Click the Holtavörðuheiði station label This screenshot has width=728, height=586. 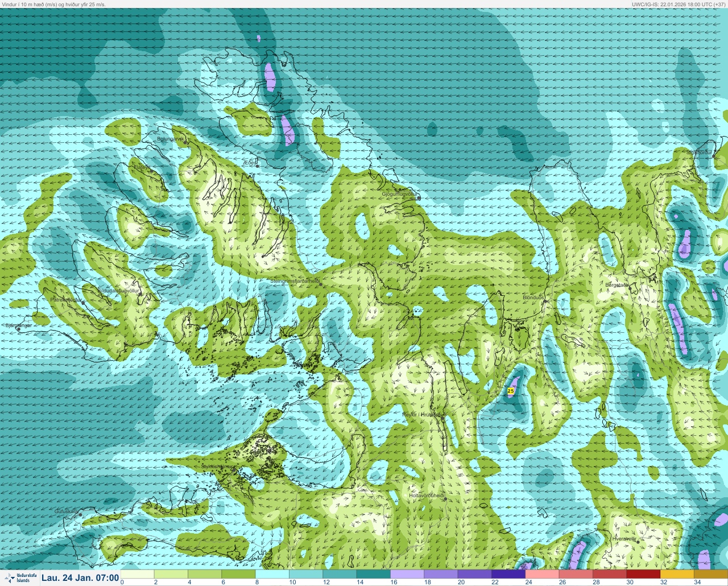(x=427, y=496)
